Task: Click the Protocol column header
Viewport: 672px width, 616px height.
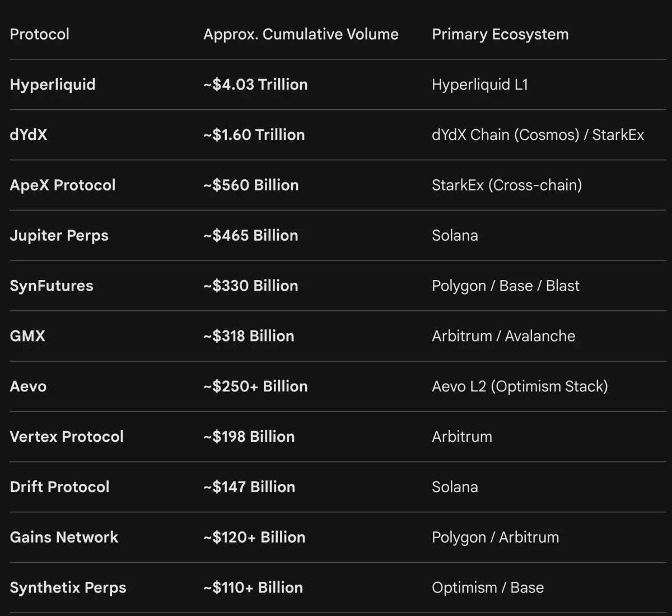Action: [39, 34]
